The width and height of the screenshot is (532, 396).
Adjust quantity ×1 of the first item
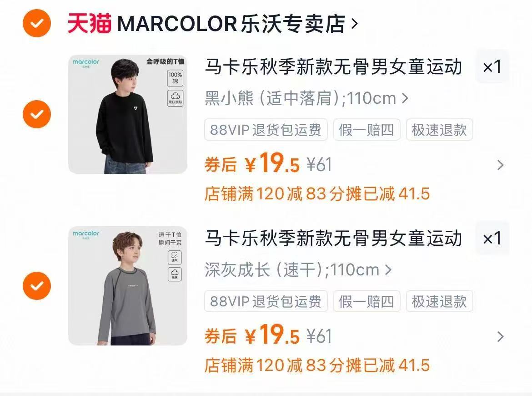click(x=492, y=66)
